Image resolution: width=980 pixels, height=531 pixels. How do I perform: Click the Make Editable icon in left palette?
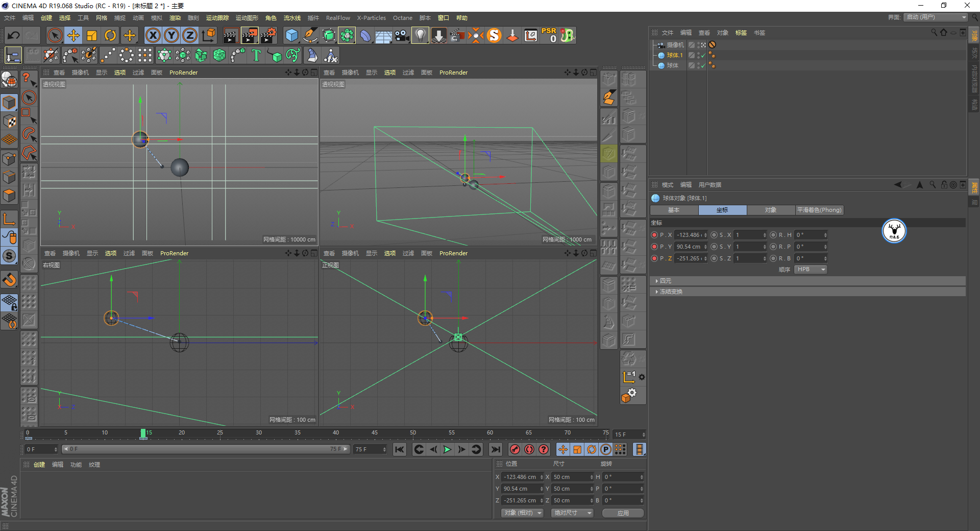pyautogui.click(x=9, y=80)
